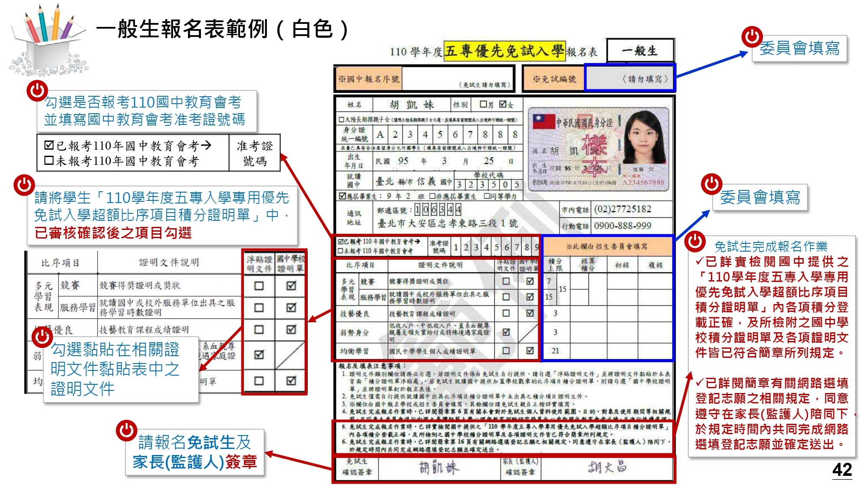The image size is (868, 488).
Task: Click the 證明文件說明 header in the enlarged table
Action: (169, 262)
